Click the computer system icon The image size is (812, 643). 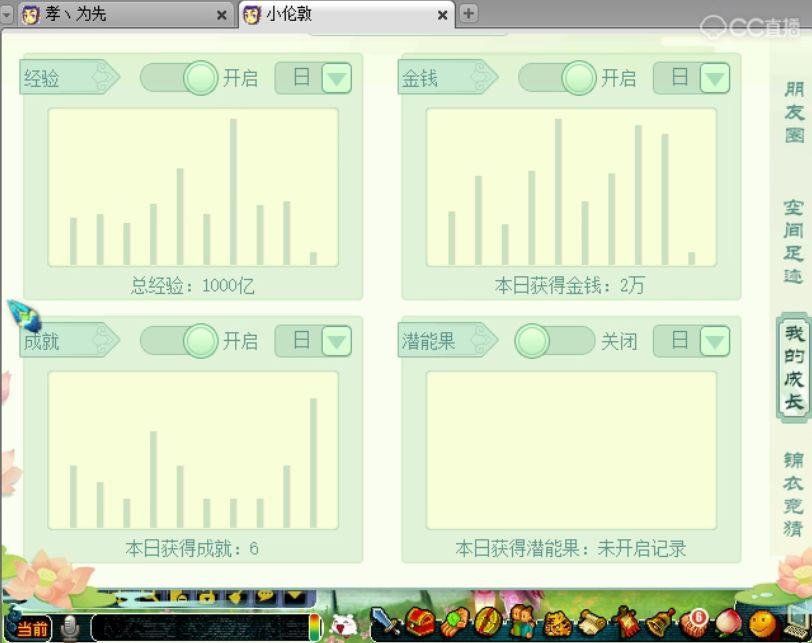(x=798, y=623)
